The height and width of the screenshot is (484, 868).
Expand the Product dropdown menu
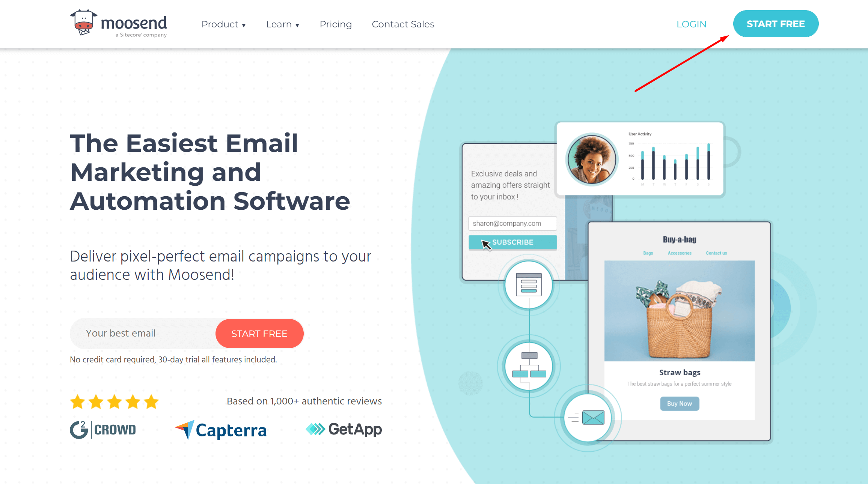point(223,24)
